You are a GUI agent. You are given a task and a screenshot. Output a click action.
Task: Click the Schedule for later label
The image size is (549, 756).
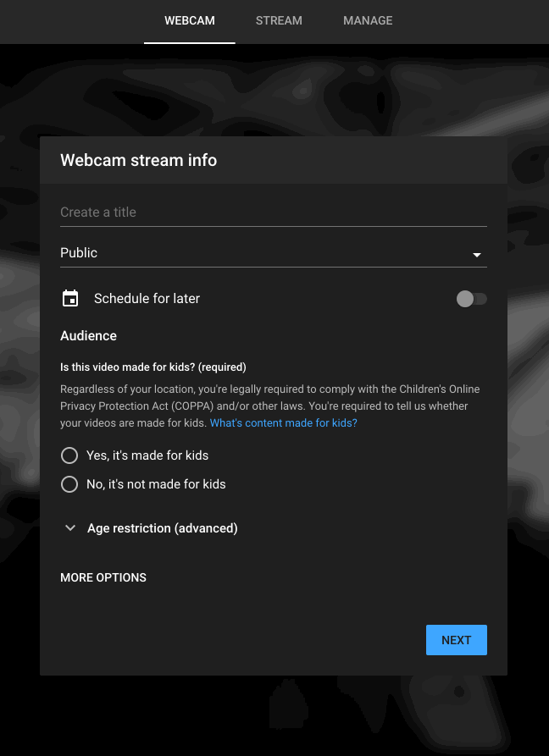(x=147, y=299)
